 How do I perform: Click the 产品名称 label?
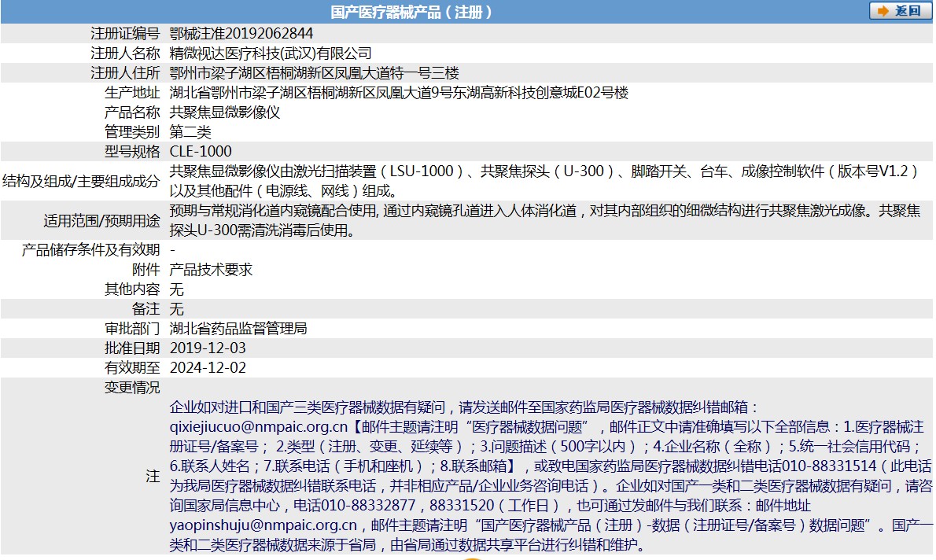[x=132, y=112]
